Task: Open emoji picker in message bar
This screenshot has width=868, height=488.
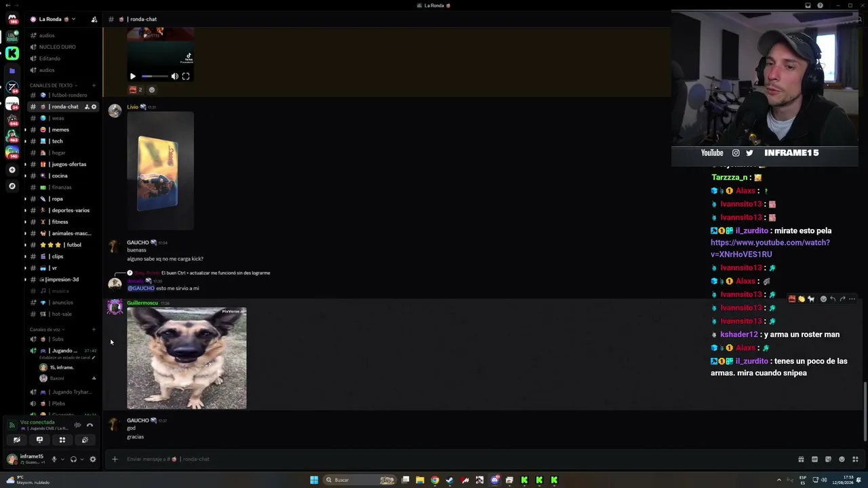Action: pos(842,459)
